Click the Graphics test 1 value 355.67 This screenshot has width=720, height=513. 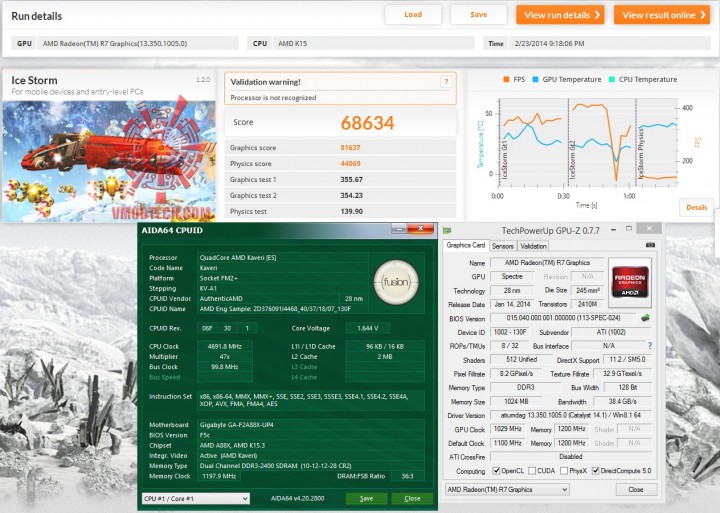tap(351, 179)
